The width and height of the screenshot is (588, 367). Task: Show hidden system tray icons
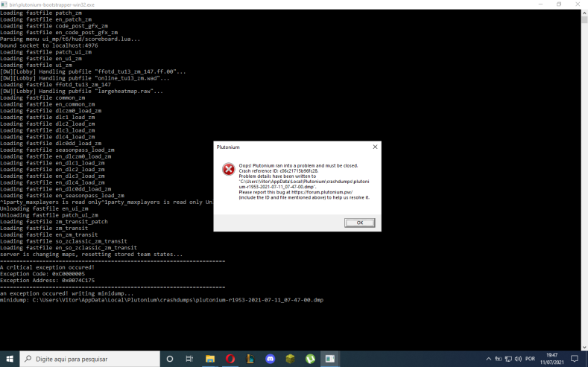(488, 359)
